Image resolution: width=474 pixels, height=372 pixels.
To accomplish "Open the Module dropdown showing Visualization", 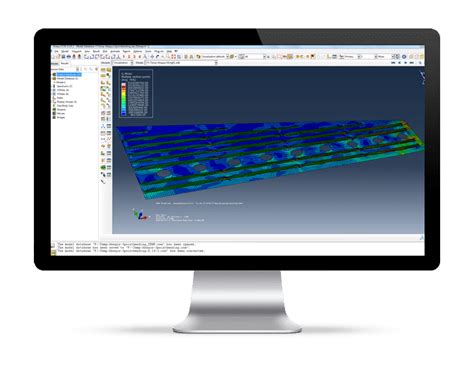I will pyautogui.click(x=122, y=63).
